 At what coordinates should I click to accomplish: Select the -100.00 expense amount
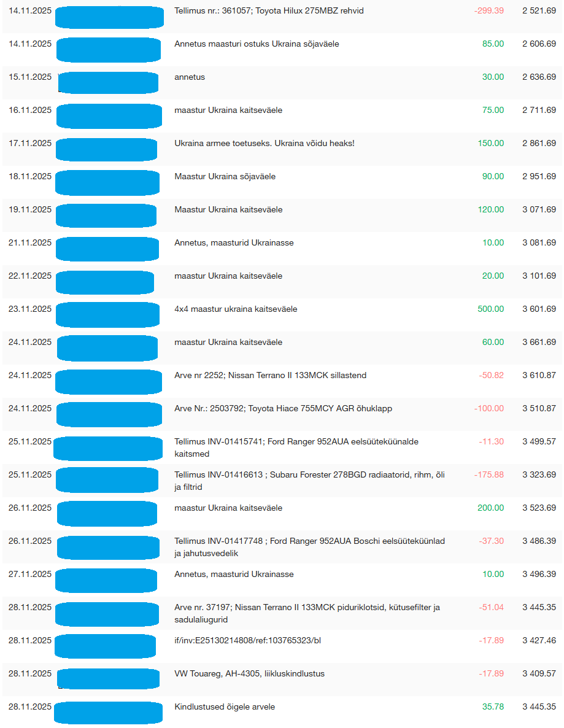(x=489, y=409)
